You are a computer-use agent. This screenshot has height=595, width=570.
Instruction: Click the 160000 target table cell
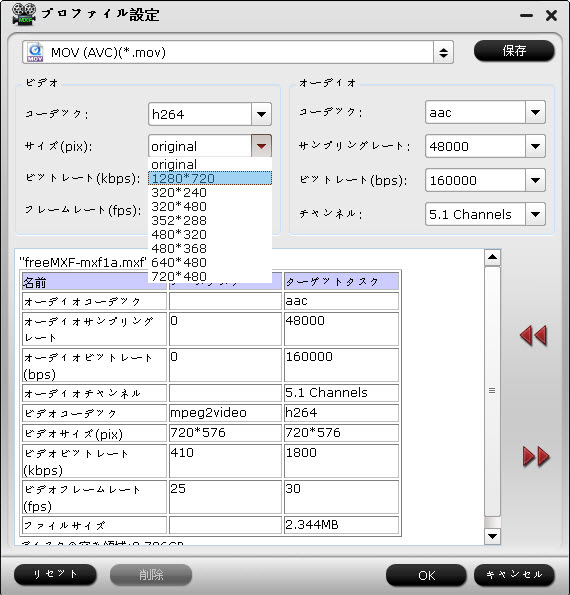tap(341, 365)
